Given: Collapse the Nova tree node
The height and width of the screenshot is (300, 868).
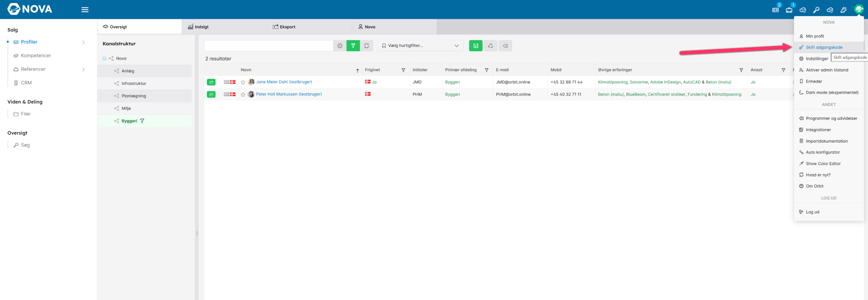Looking at the screenshot, I should (x=105, y=58).
